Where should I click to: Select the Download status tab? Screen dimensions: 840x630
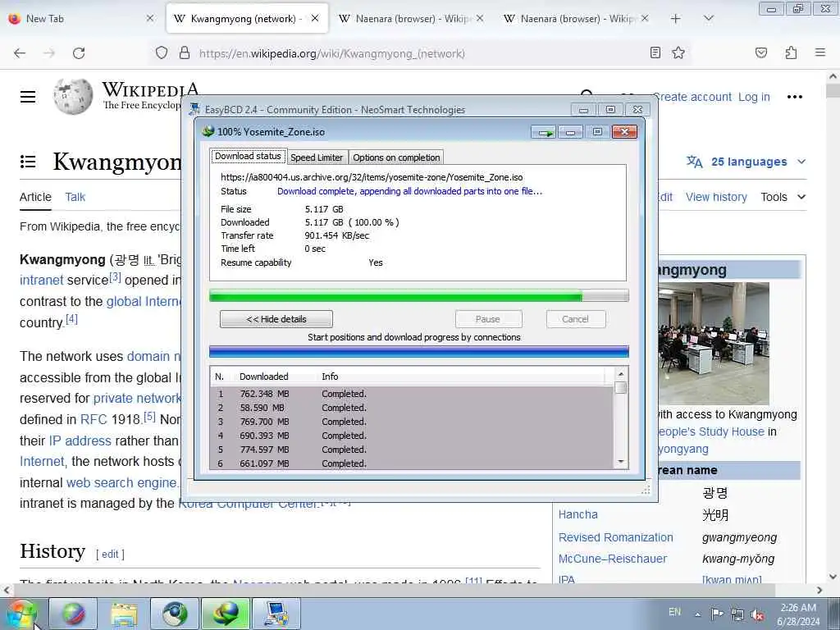click(248, 157)
